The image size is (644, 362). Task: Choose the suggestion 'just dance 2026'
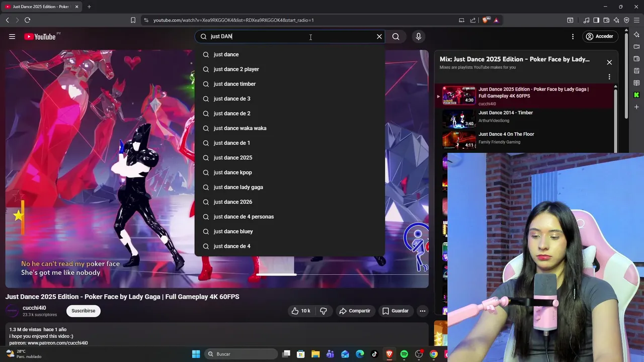point(289,202)
